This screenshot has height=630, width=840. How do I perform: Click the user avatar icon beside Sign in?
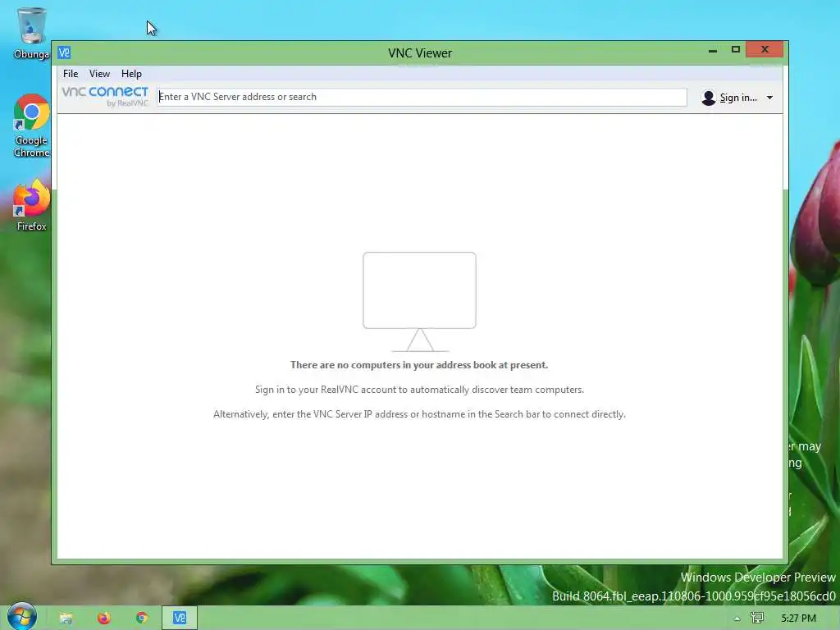(x=708, y=98)
